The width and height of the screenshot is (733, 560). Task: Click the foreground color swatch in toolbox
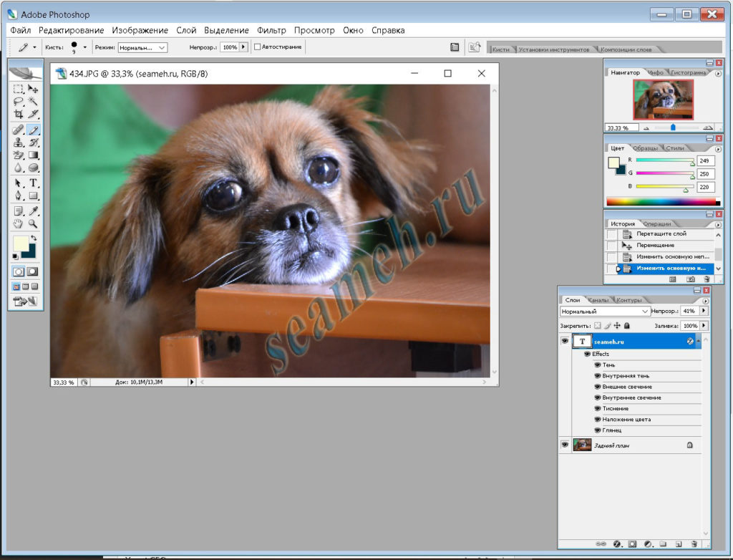pos(21,243)
